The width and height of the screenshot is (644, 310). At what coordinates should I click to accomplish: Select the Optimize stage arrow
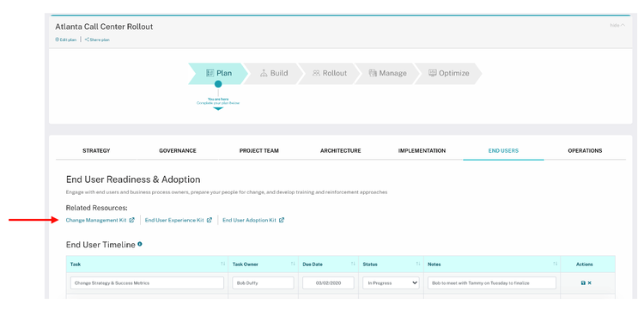[x=448, y=74]
